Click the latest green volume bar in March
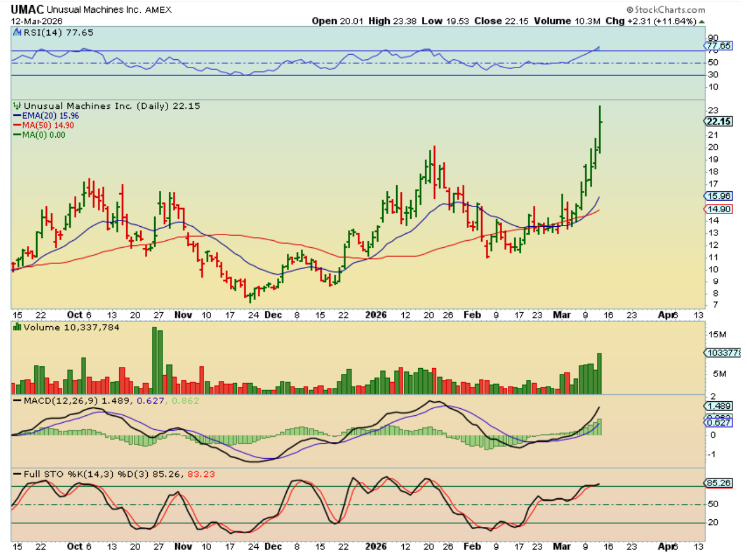 pos(599,374)
